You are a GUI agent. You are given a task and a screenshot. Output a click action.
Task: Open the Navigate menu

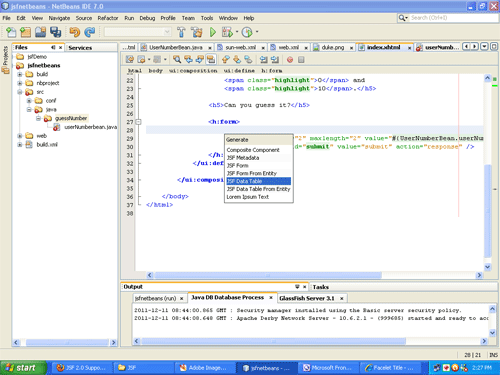click(x=59, y=18)
